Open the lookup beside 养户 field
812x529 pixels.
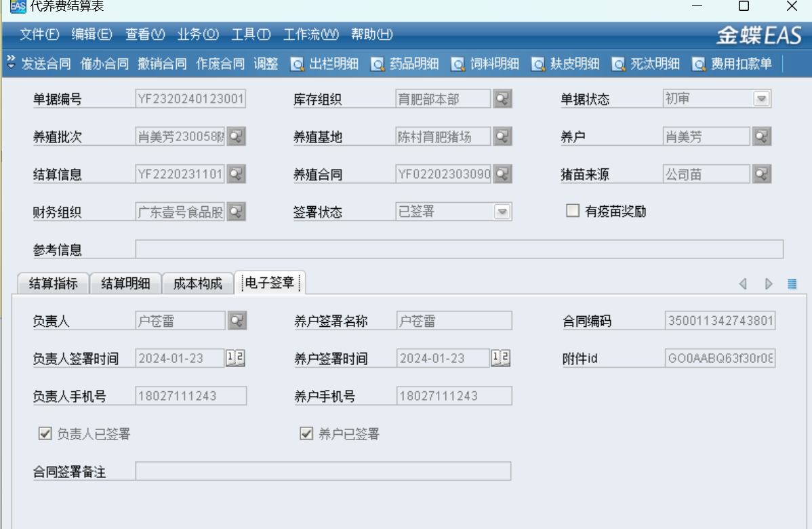pyautogui.click(x=763, y=136)
